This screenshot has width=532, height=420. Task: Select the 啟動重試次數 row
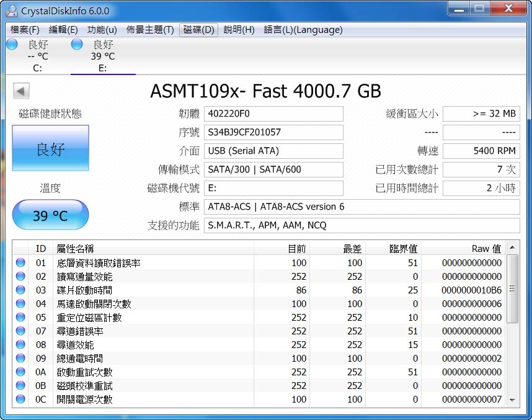click(x=259, y=372)
